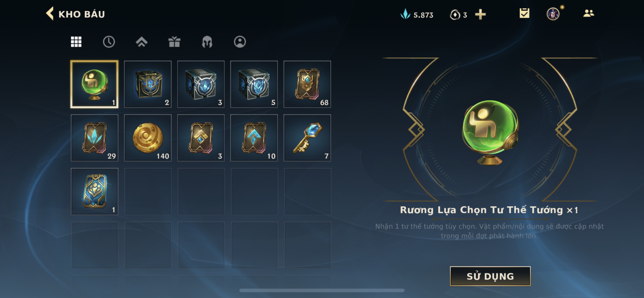Image resolution: width=644 pixels, height=298 pixels.
Task: Open the player avatar profile
Action: pos(553,13)
